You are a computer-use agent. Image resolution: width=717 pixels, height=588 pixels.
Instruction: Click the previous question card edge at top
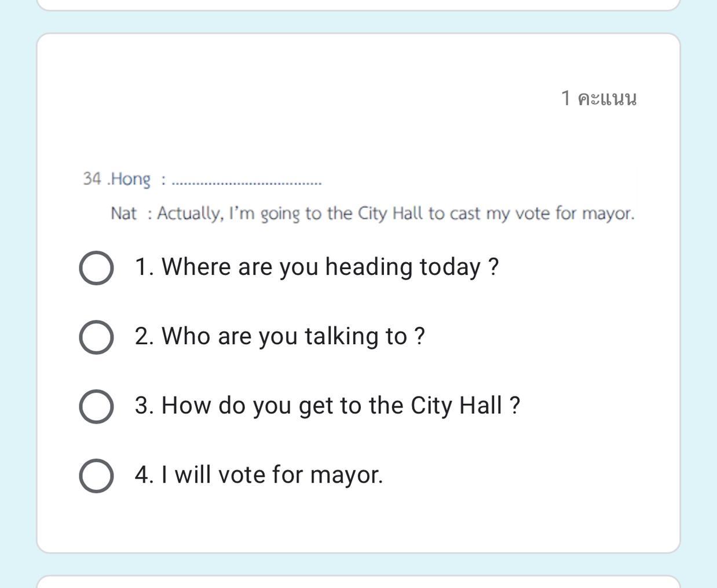click(x=358, y=5)
